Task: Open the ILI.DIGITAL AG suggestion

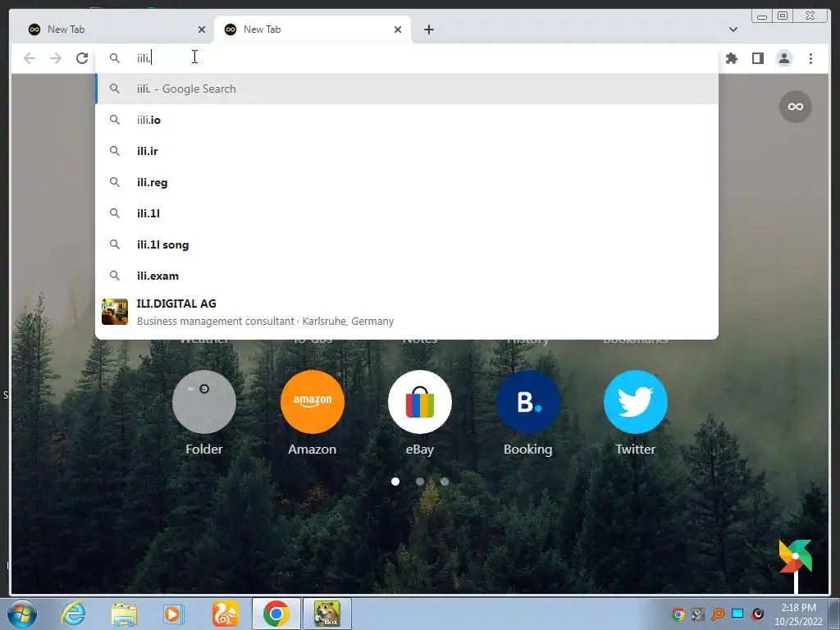Action: coord(407,313)
